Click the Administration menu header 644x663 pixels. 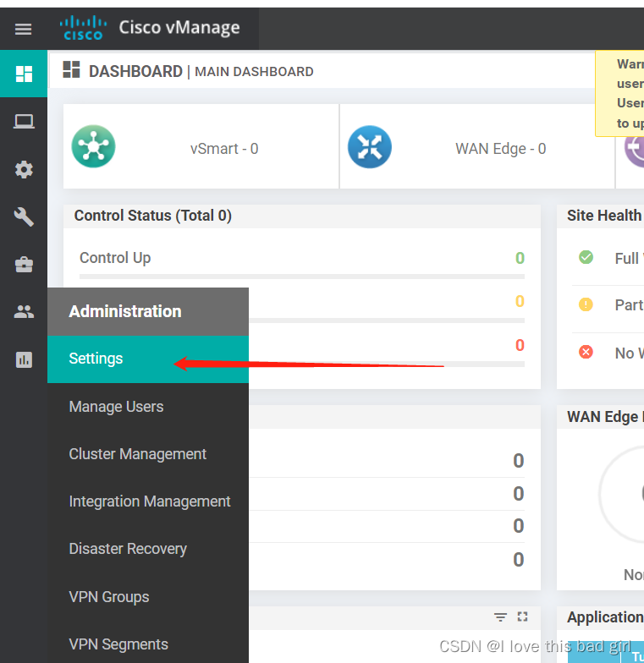pyautogui.click(x=148, y=311)
